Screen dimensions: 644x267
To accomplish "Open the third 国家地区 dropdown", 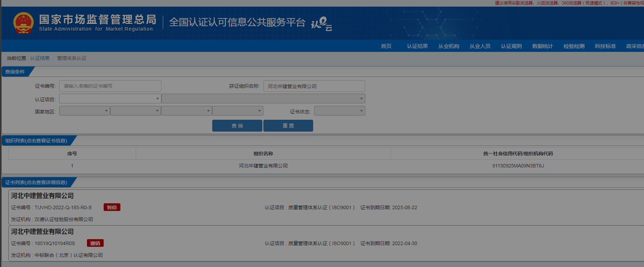I will click(x=187, y=111).
